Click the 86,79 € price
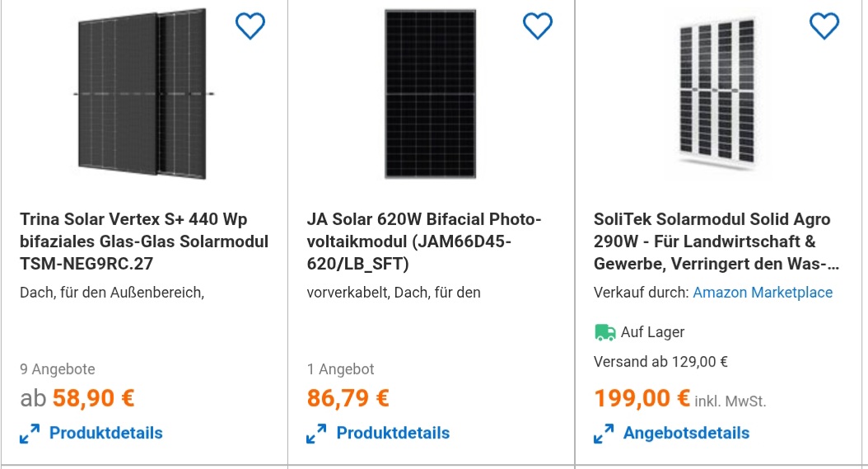Viewport: 868px width, 469px height. tap(348, 399)
